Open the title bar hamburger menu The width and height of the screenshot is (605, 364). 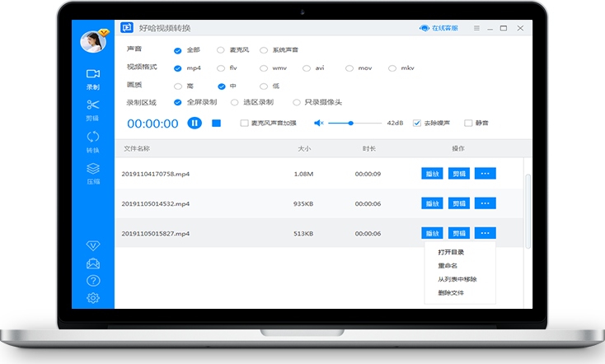[x=476, y=28]
